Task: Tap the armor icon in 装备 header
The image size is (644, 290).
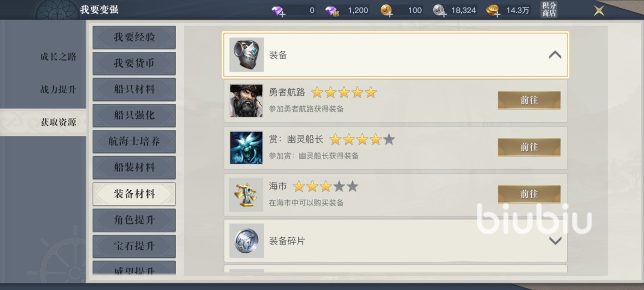Action: [247, 55]
